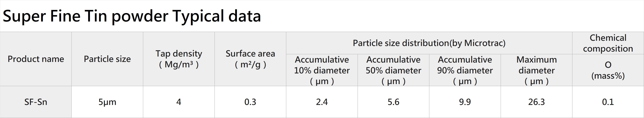Viewport: 644px width, 118px height.
Task: Select the Maximum diameter header cell
Action: [x=536, y=70]
